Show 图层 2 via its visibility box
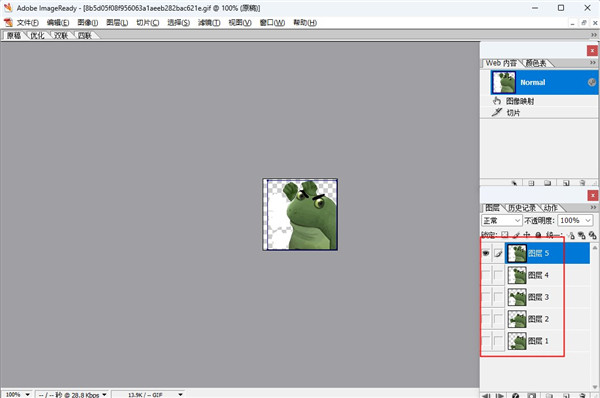This screenshot has width=600, height=398. [x=486, y=319]
